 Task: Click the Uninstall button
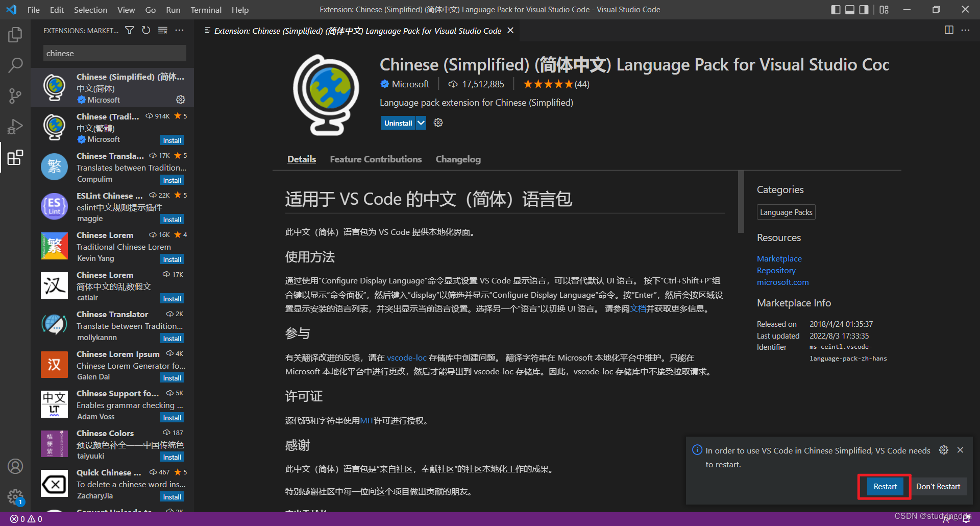tap(398, 123)
